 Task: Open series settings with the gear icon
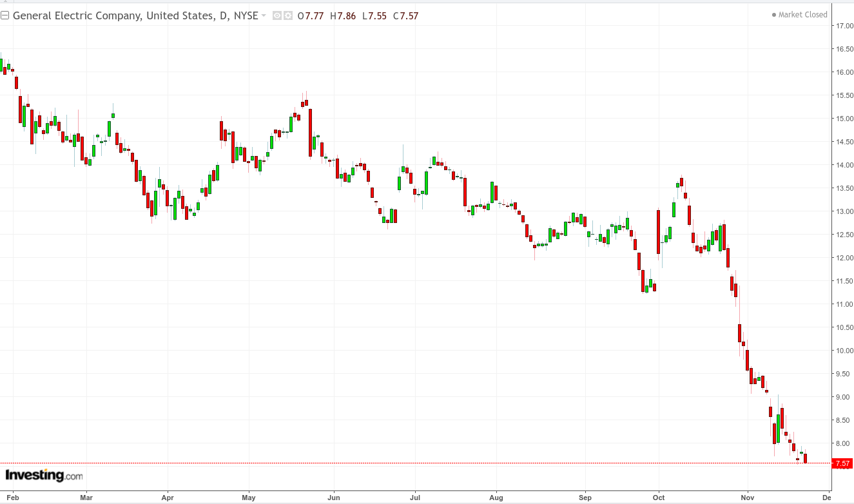coord(287,15)
